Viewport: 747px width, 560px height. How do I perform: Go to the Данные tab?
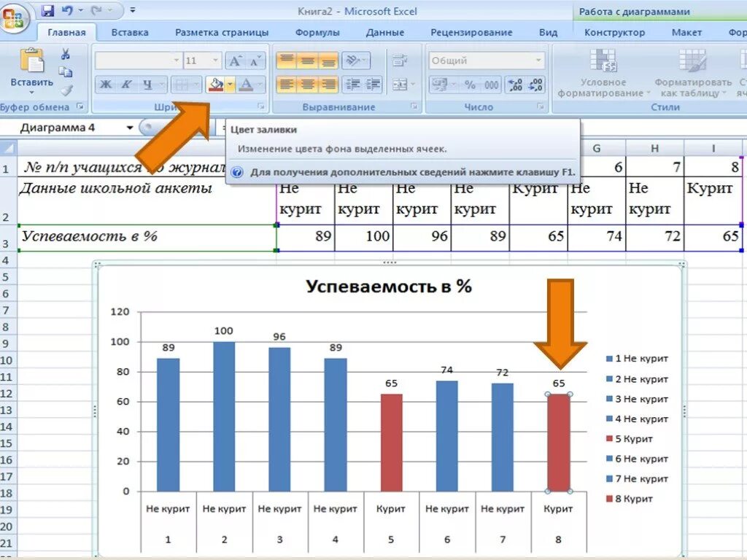coord(385,32)
